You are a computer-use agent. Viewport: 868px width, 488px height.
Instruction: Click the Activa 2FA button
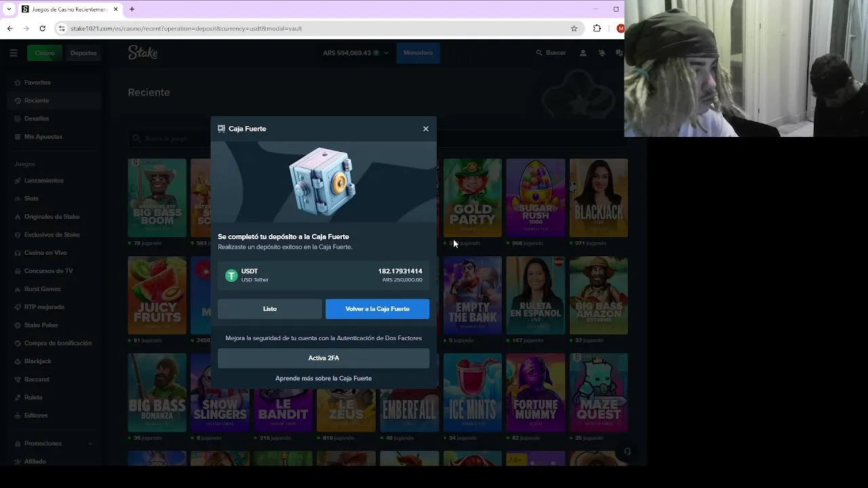[x=323, y=358]
